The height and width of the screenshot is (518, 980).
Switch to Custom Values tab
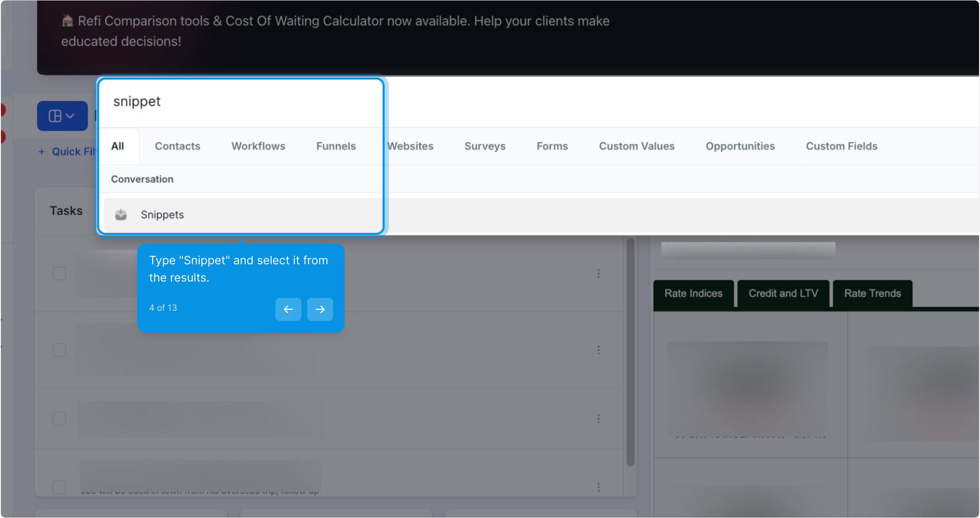pyautogui.click(x=636, y=146)
